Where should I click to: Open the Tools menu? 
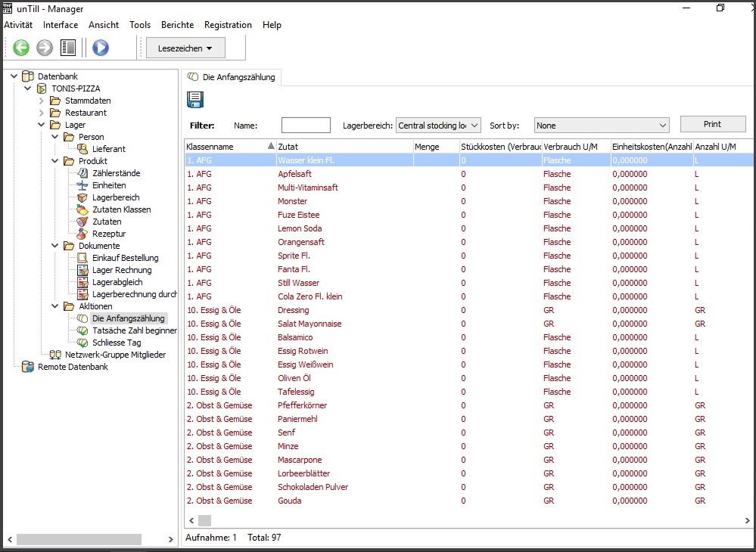(x=140, y=24)
